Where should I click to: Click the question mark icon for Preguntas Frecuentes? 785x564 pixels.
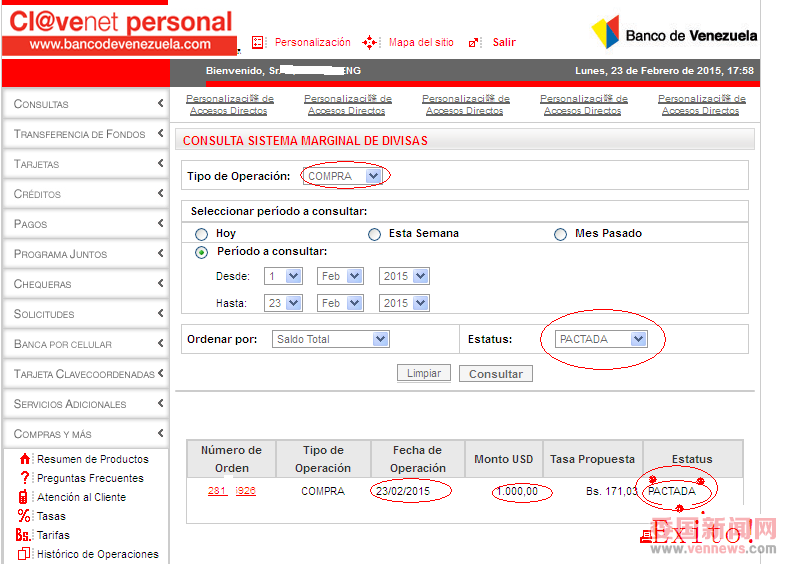click(24, 477)
